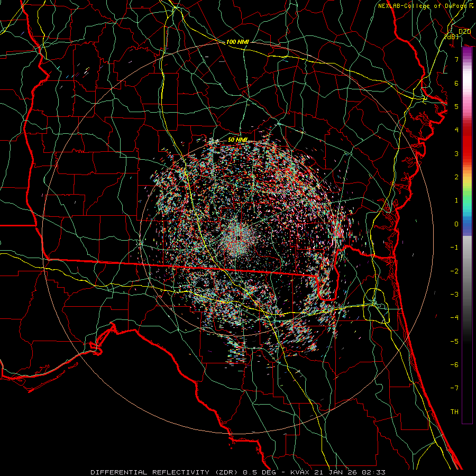This screenshot has width=476, height=476.
Task: Click the 50 NMI range ring label
Action: [237, 140]
